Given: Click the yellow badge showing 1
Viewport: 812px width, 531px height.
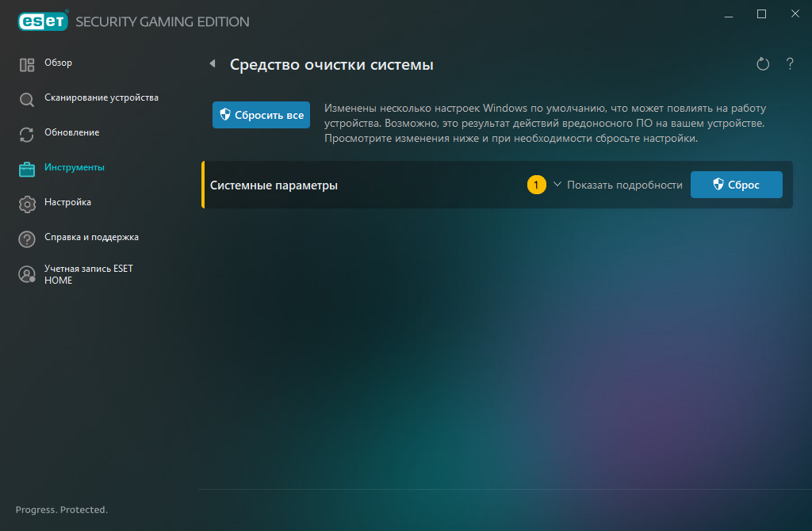Looking at the screenshot, I should point(537,185).
